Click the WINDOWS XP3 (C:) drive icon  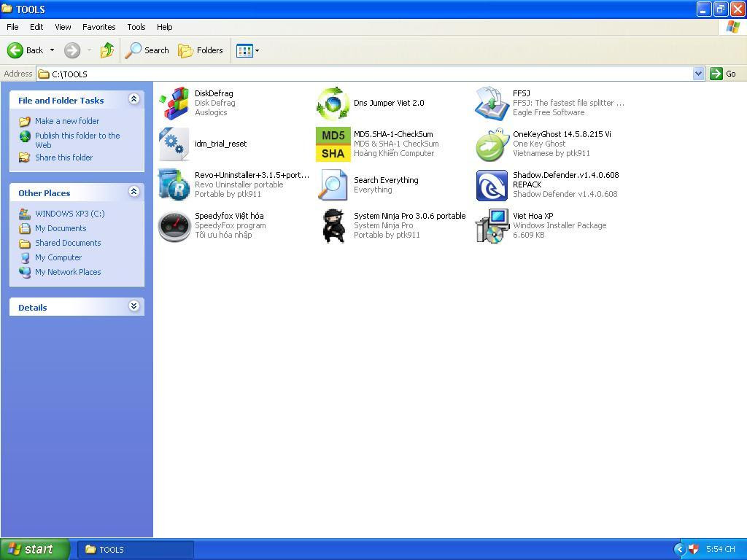click(25, 214)
